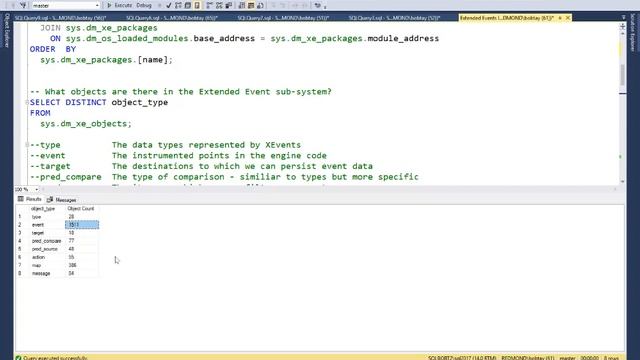The image size is (640, 360).
Task: Select the 'map' cell in results
Action: coord(47,265)
